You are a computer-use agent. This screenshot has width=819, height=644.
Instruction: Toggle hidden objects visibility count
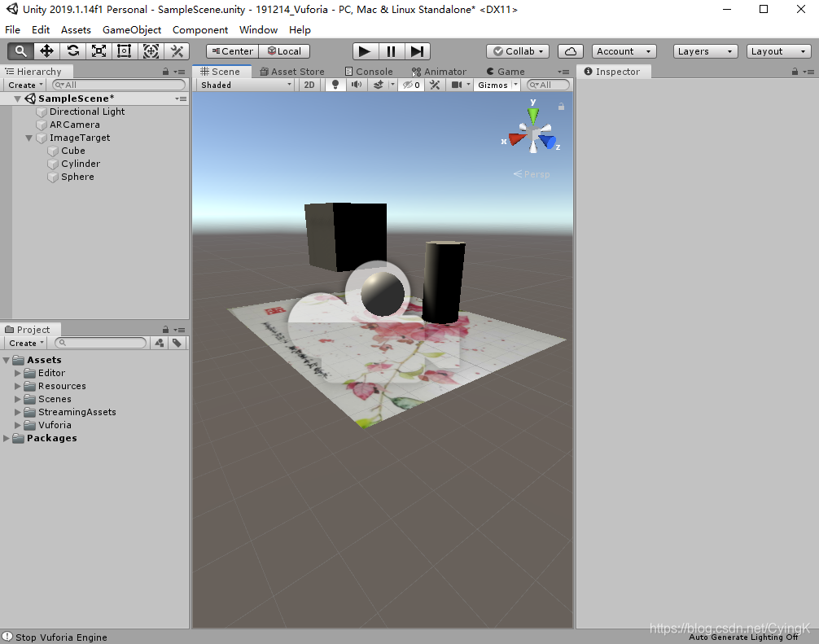click(411, 85)
